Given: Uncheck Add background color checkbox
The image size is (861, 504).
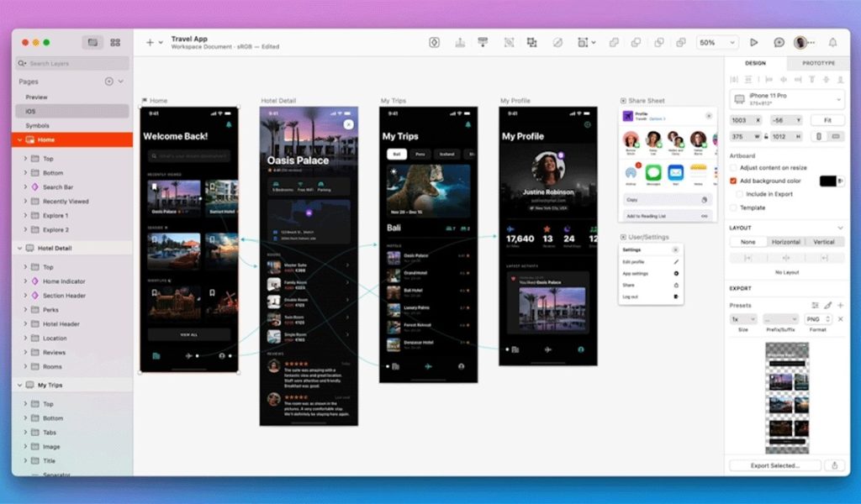Looking at the screenshot, I should (x=733, y=181).
